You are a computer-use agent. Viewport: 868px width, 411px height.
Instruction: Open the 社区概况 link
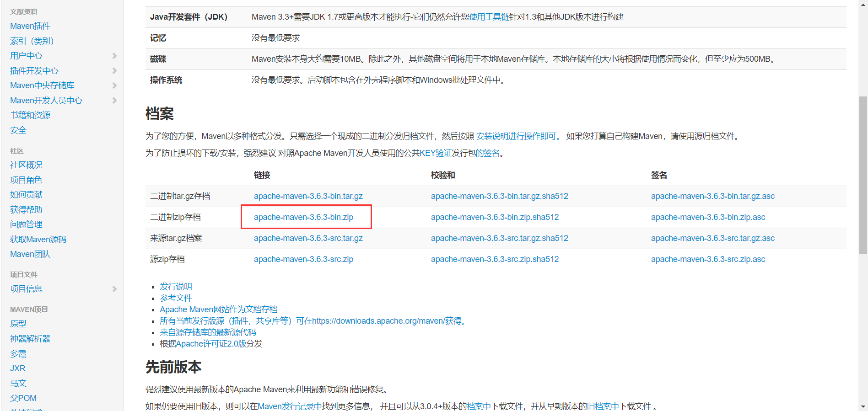(26, 165)
